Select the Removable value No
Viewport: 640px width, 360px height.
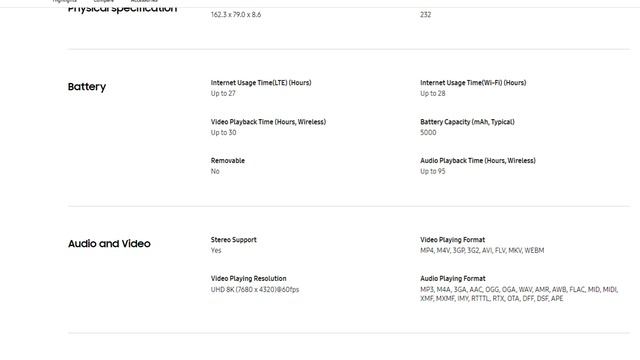pos(215,171)
